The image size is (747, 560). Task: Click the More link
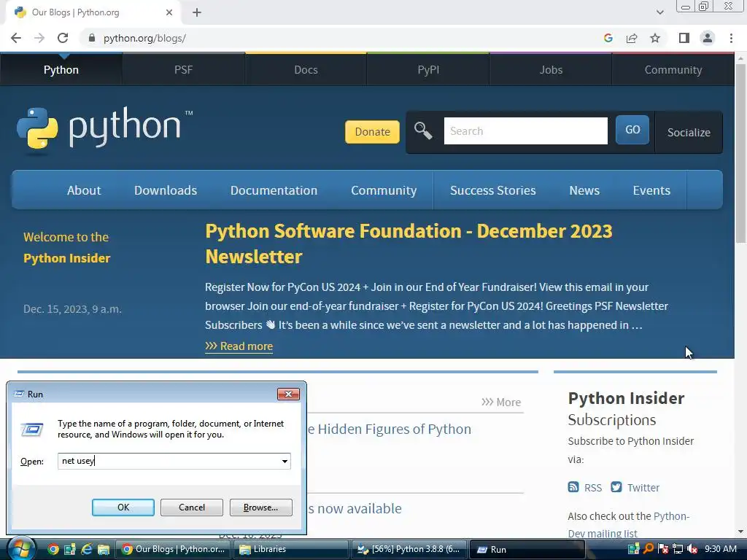coord(501,402)
